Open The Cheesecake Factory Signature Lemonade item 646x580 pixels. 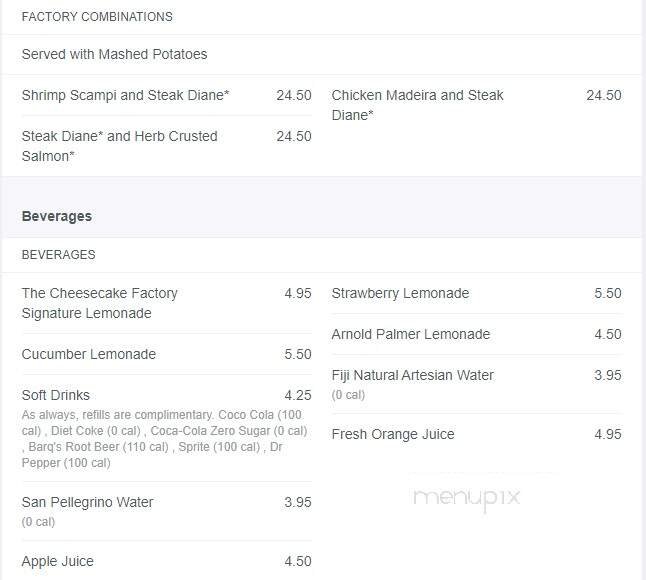(x=99, y=303)
